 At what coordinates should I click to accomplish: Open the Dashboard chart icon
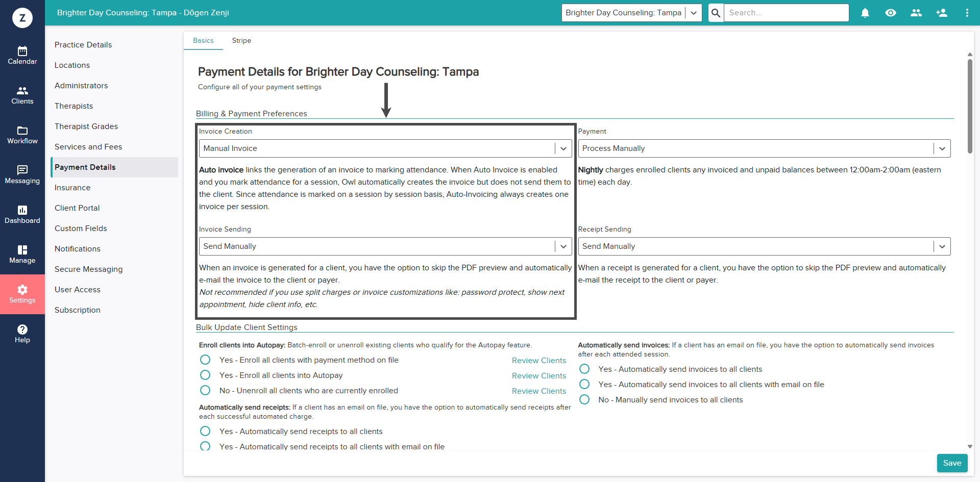click(x=22, y=210)
